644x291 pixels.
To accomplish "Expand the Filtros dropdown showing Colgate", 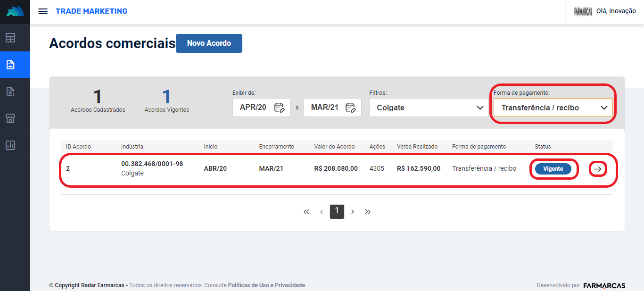I will pos(429,108).
